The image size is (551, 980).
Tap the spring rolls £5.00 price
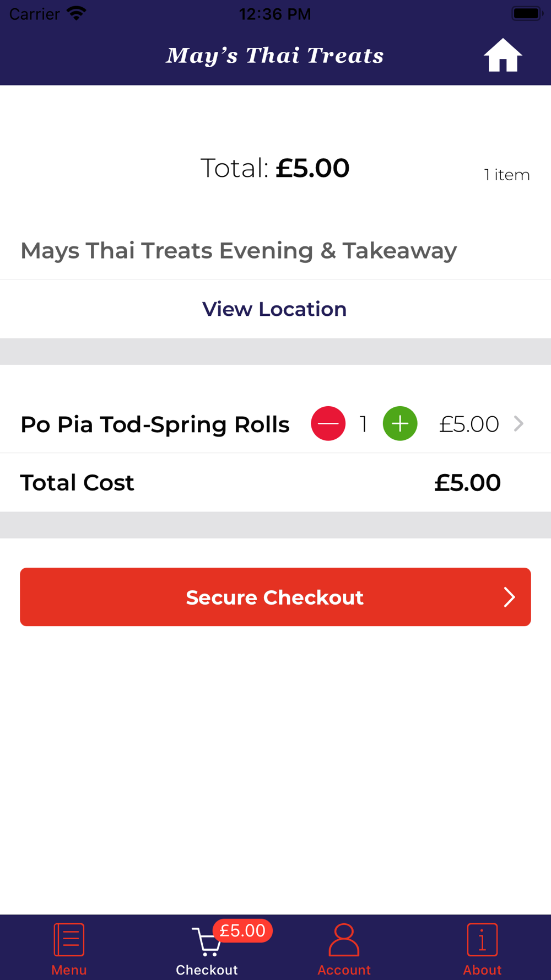[469, 424]
